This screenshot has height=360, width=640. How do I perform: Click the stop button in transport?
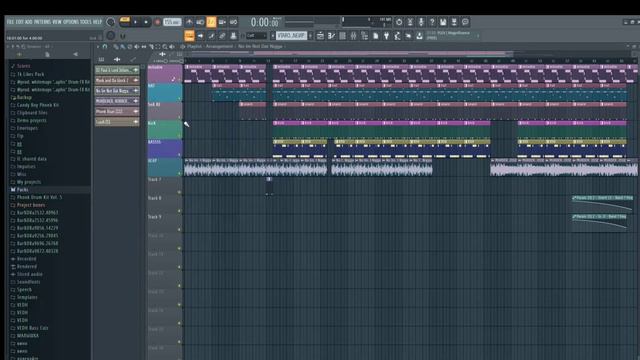click(146, 22)
